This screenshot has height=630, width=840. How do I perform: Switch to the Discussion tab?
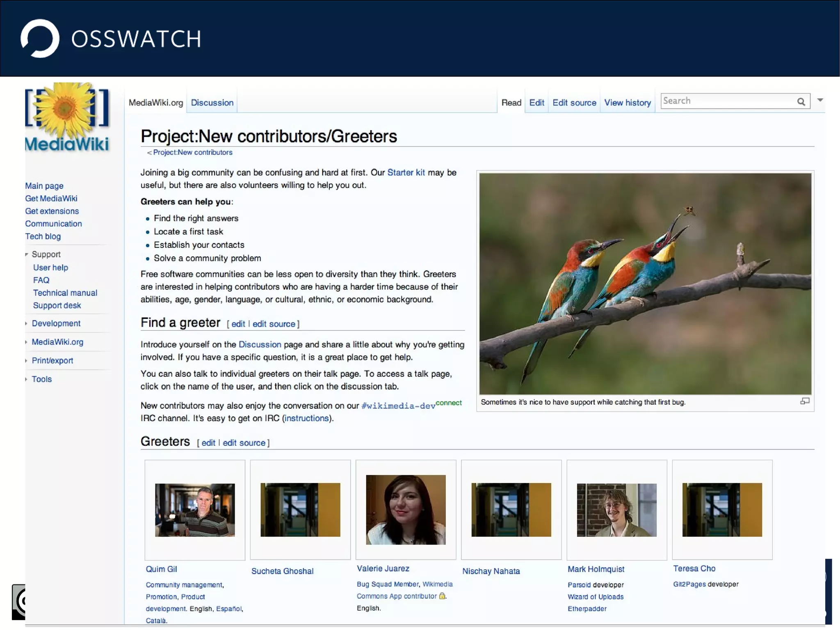(212, 103)
